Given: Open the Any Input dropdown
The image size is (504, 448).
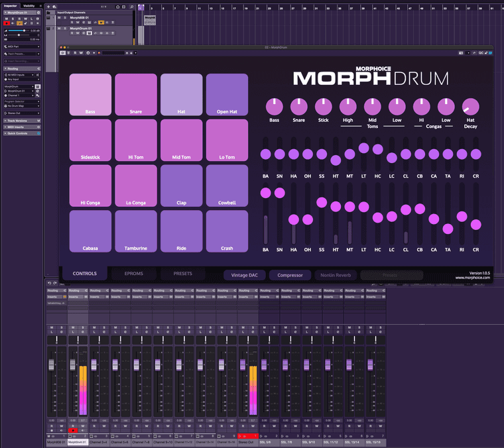Looking at the screenshot, I should 22,80.
